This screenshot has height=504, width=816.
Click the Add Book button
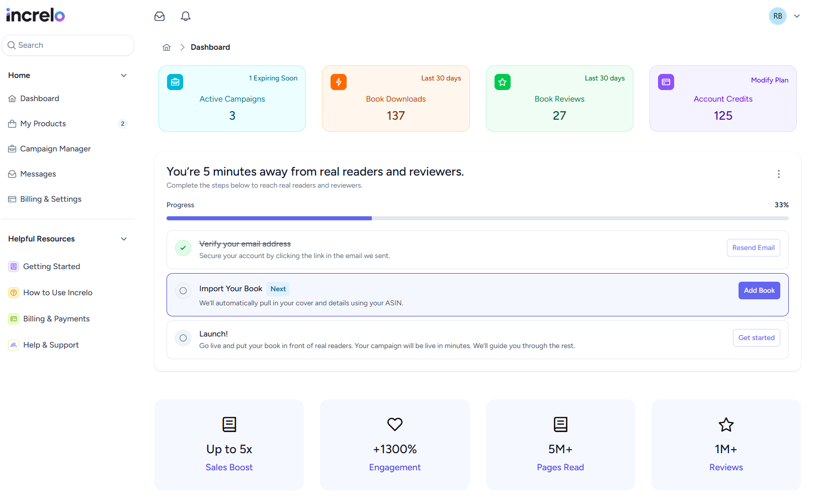click(759, 290)
